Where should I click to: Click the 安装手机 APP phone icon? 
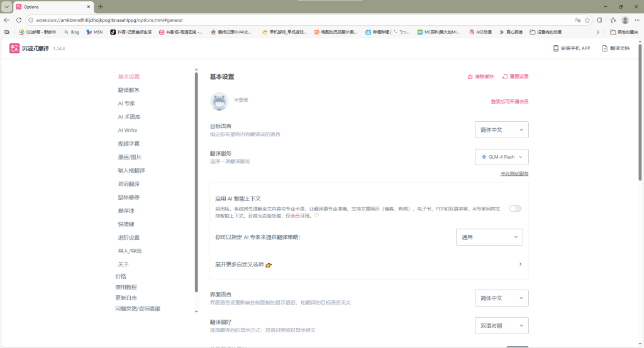(x=556, y=48)
